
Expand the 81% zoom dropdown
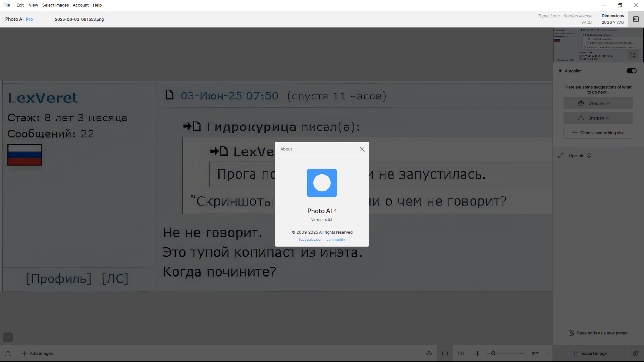pos(547,353)
